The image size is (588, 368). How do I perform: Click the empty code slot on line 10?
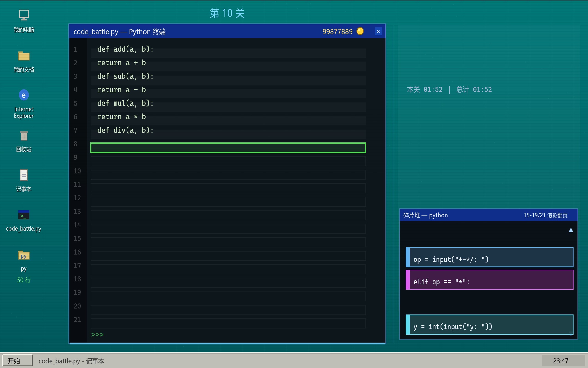[x=228, y=175]
